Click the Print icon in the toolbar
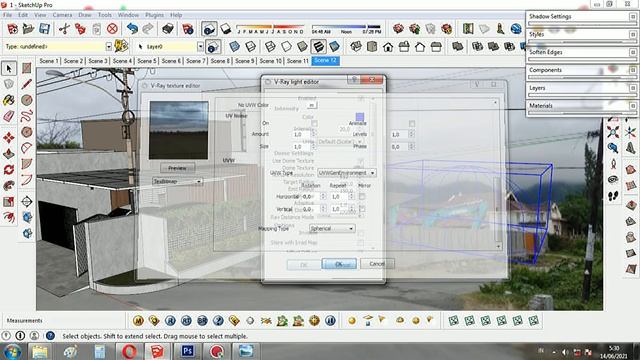Image resolution: width=640 pixels, height=360 pixels. (x=168, y=29)
